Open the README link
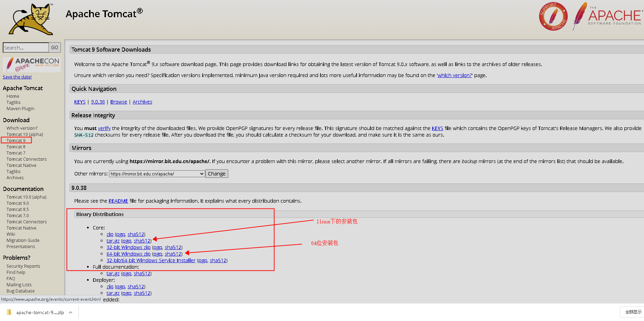 (x=118, y=201)
